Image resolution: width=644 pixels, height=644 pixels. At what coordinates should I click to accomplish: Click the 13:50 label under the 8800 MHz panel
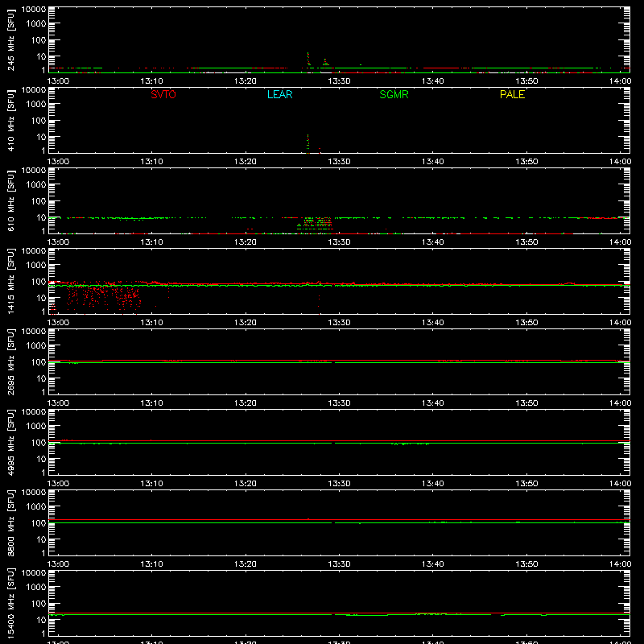[526, 564]
